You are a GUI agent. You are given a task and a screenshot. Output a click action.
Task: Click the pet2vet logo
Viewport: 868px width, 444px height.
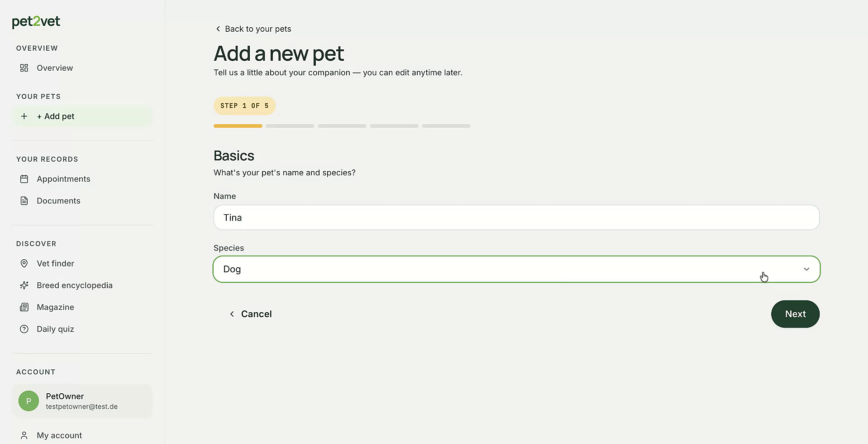tap(36, 22)
